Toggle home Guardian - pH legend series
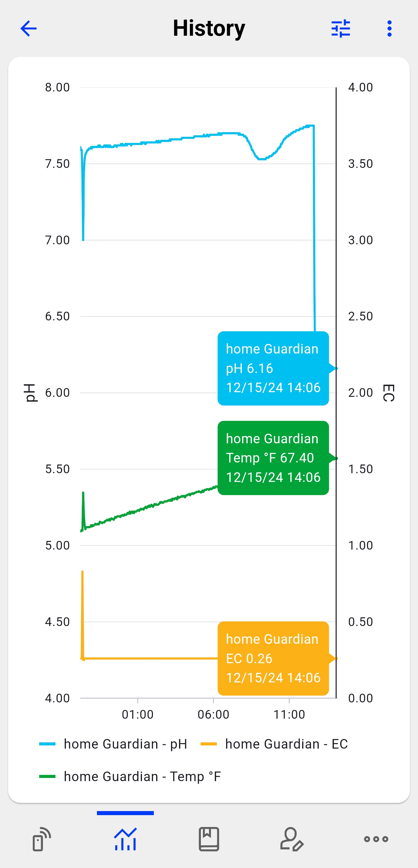The width and height of the screenshot is (418, 868). pyautogui.click(x=125, y=744)
